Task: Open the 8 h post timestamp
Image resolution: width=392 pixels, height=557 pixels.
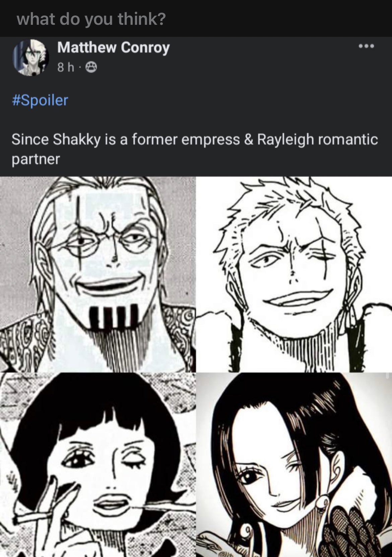Action: (x=65, y=68)
